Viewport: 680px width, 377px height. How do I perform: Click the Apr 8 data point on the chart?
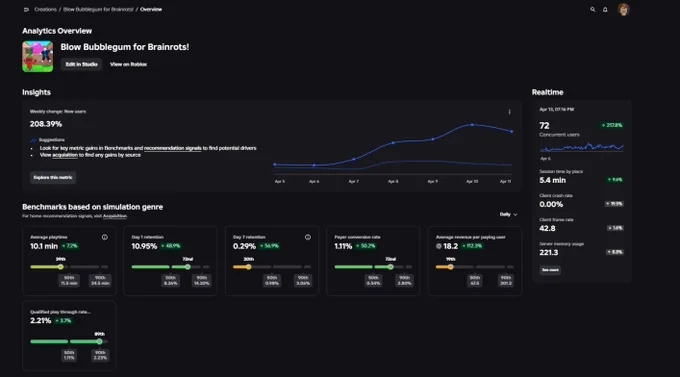[x=393, y=142]
